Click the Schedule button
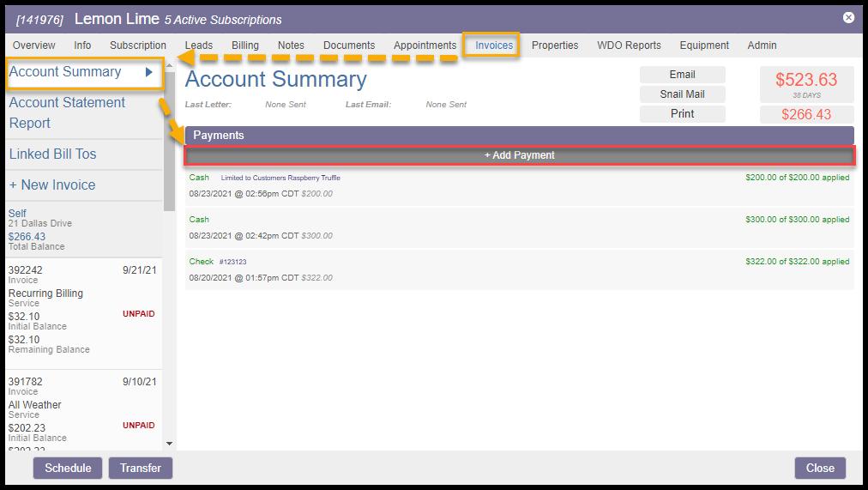Image resolution: width=868 pixels, height=490 pixels. pyautogui.click(x=68, y=468)
